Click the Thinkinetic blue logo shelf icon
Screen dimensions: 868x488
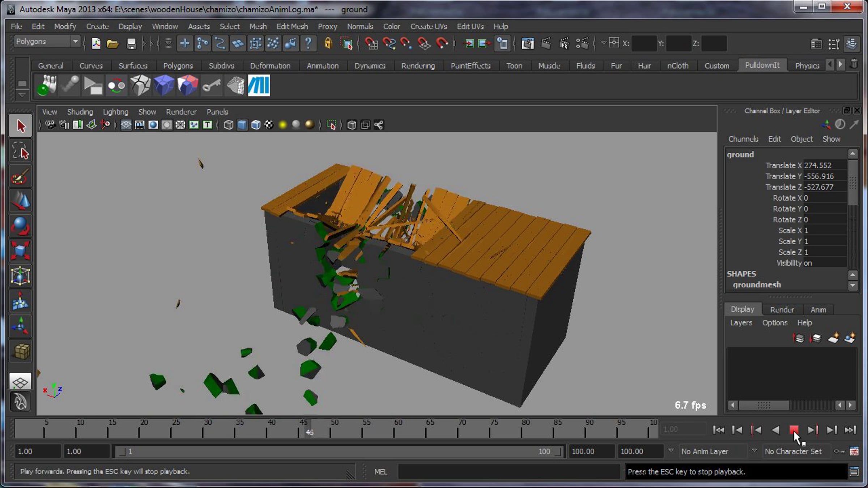tap(259, 86)
